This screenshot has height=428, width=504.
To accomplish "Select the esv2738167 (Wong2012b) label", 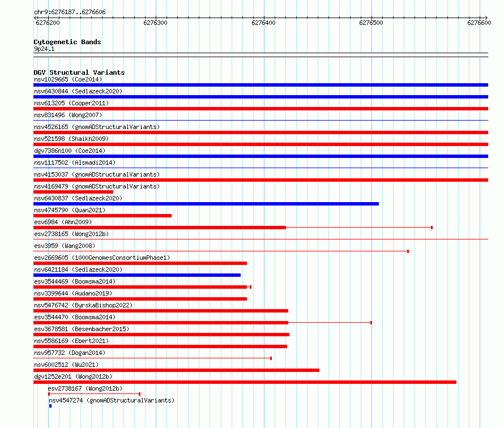I will pos(85,388).
